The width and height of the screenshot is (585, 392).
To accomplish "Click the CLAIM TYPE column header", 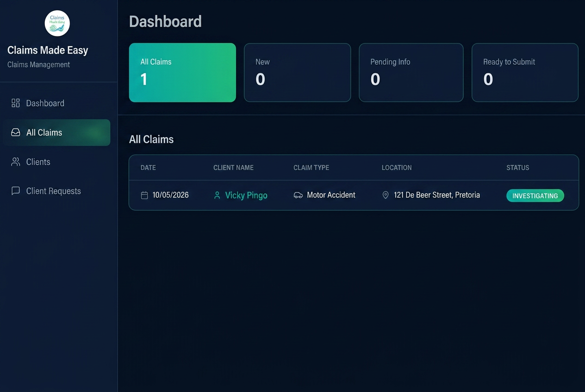I will (311, 167).
